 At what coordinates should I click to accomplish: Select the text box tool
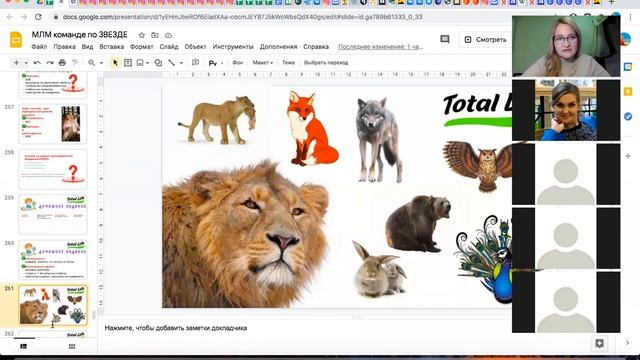tap(128, 63)
